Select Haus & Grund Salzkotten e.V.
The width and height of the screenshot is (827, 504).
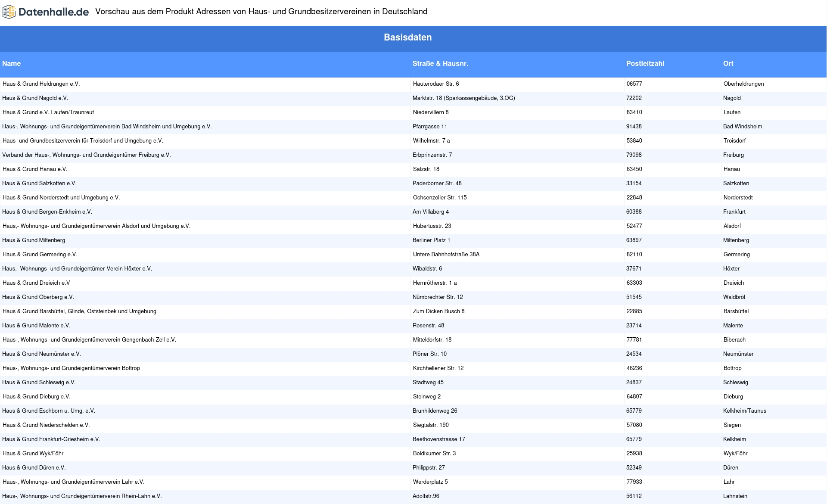(39, 184)
